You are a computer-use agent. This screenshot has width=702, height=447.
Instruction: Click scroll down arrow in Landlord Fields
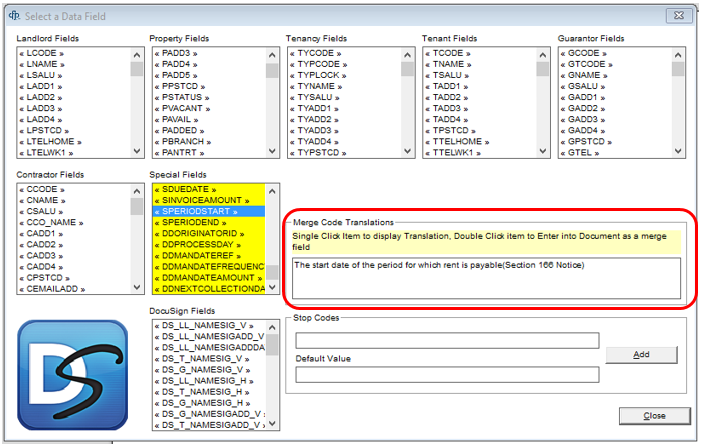tap(137, 151)
